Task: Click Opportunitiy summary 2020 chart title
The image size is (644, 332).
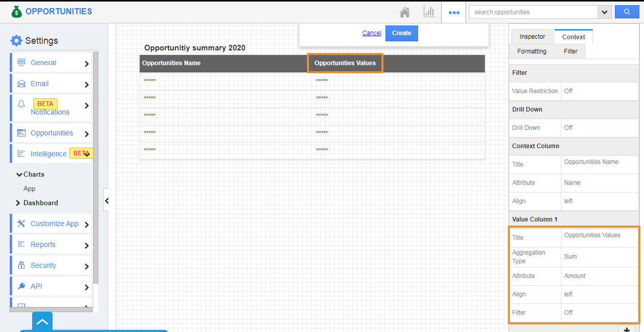Action: point(195,48)
